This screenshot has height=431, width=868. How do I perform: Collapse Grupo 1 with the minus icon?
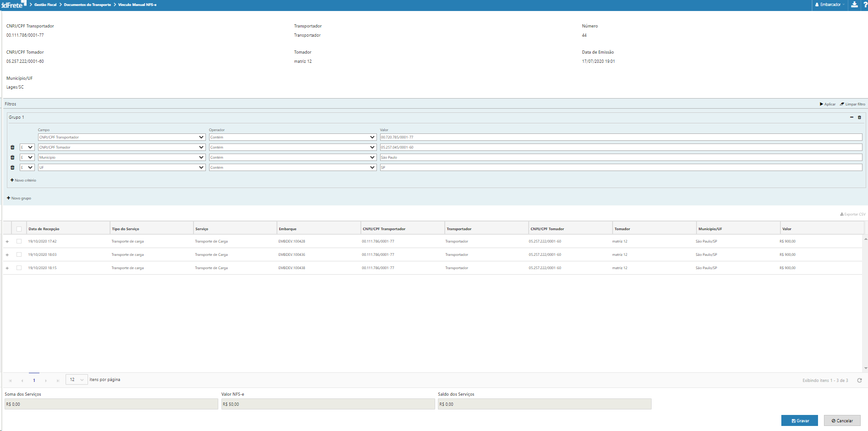[851, 117]
